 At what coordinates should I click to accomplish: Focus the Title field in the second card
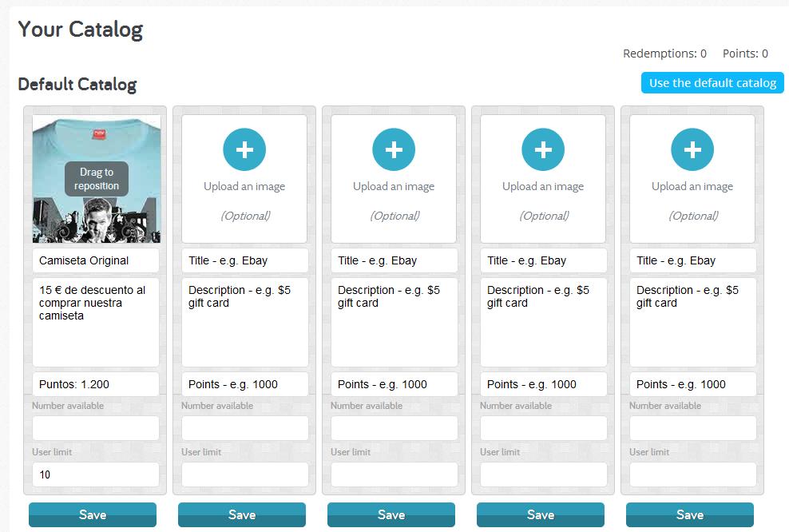tap(245, 260)
